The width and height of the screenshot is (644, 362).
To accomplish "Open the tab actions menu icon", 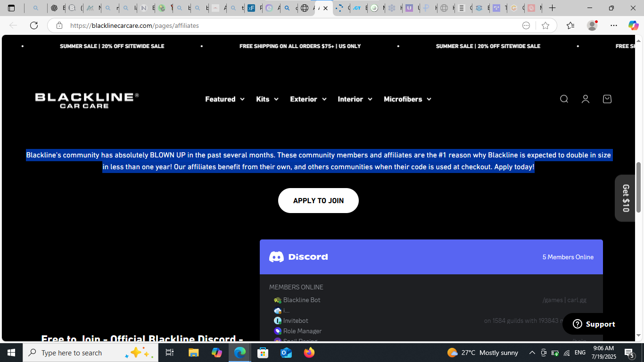I will pyautogui.click(x=11, y=8).
